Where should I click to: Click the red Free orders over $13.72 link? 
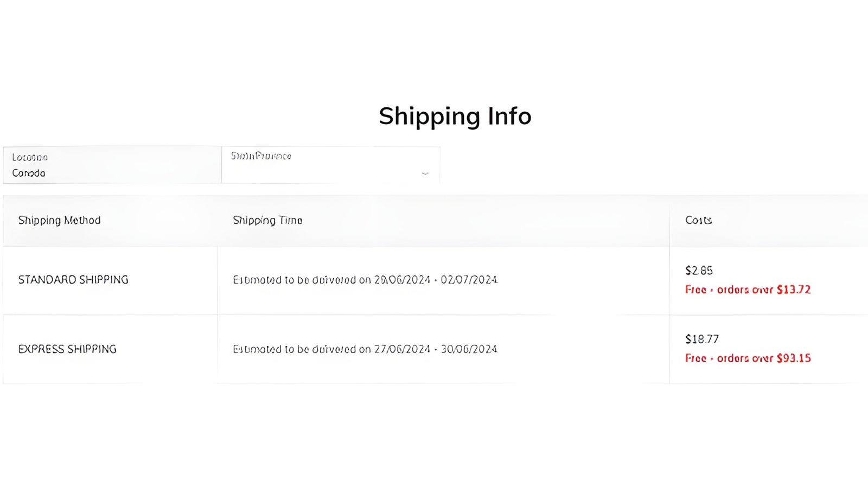[748, 290]
